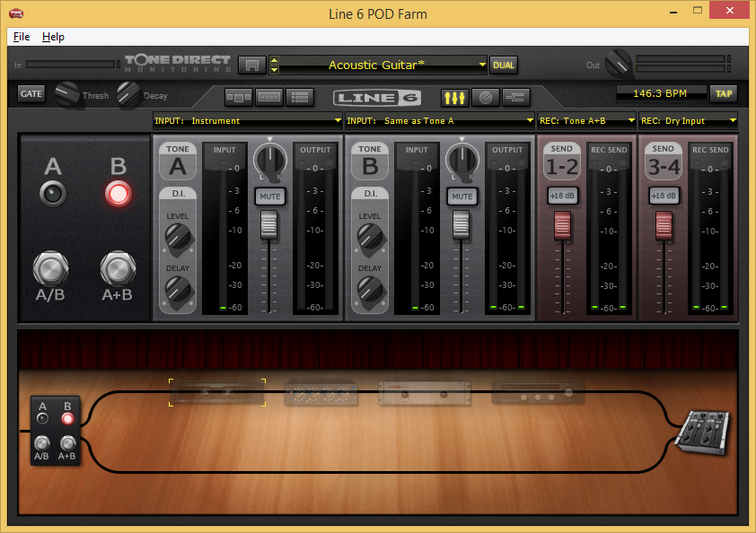Open the mixer view with fader icon

(x=454, y=96)
